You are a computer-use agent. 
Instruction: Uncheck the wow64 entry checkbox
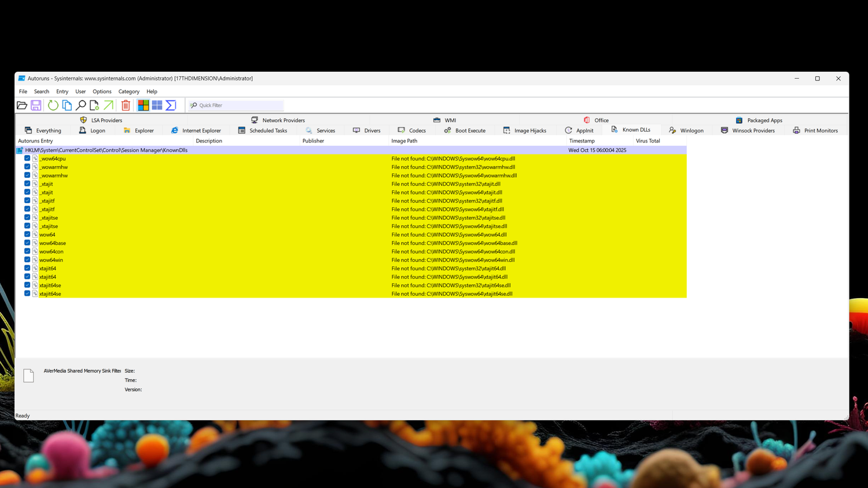coord(27,234)
